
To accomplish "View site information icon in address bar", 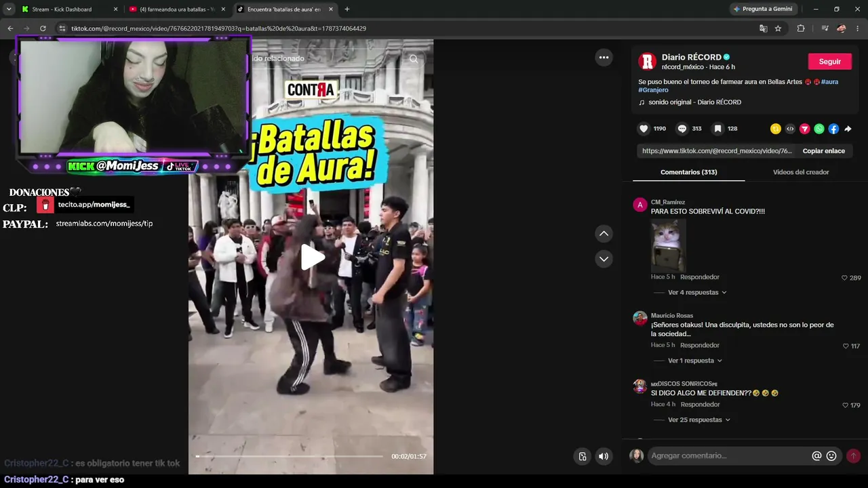I will pos(62,28).
